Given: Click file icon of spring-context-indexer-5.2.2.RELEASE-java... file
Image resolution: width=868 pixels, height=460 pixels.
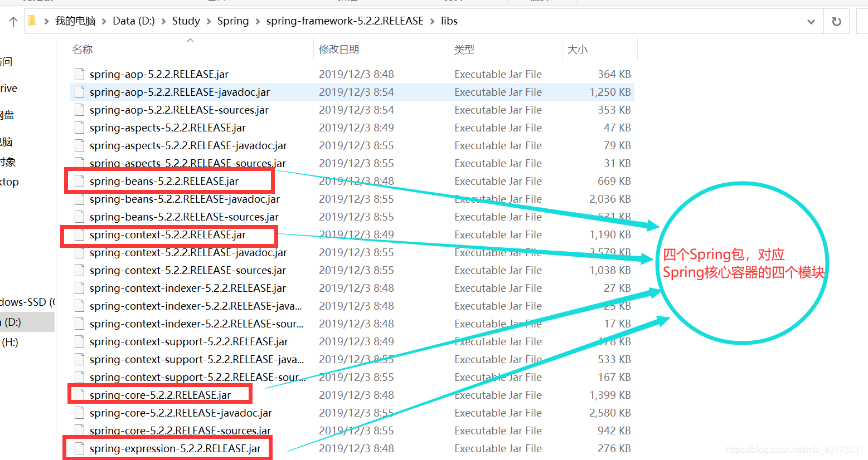Looking at the screenshot, I should click(80, 306).
